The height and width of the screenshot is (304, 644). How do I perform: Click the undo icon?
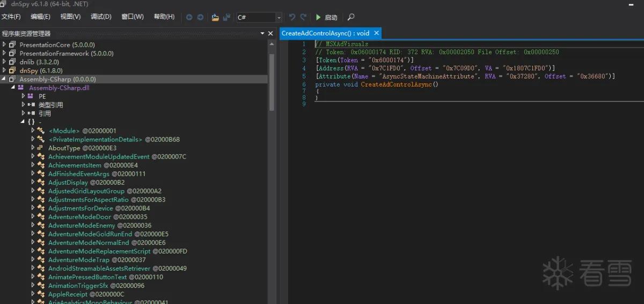[x=292, y=17]
